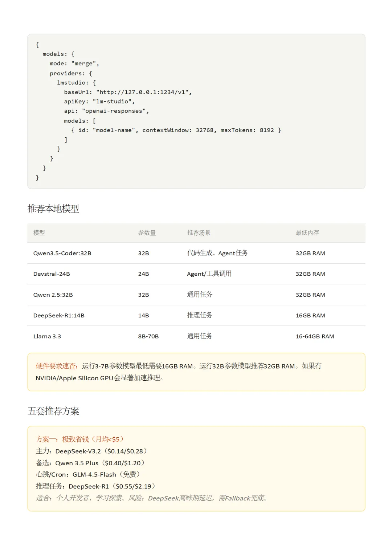392x555 pixels.
Task: Click the heading 推荐本地模型
Action: click(53, 209)
